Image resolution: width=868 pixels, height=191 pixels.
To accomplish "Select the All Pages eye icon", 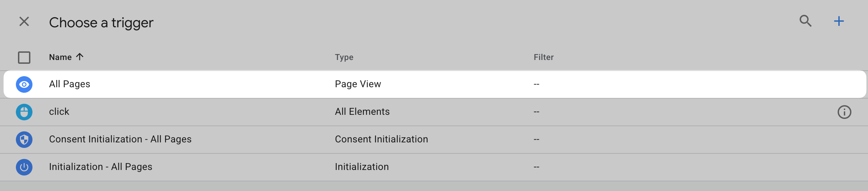I will click(24, 84).
